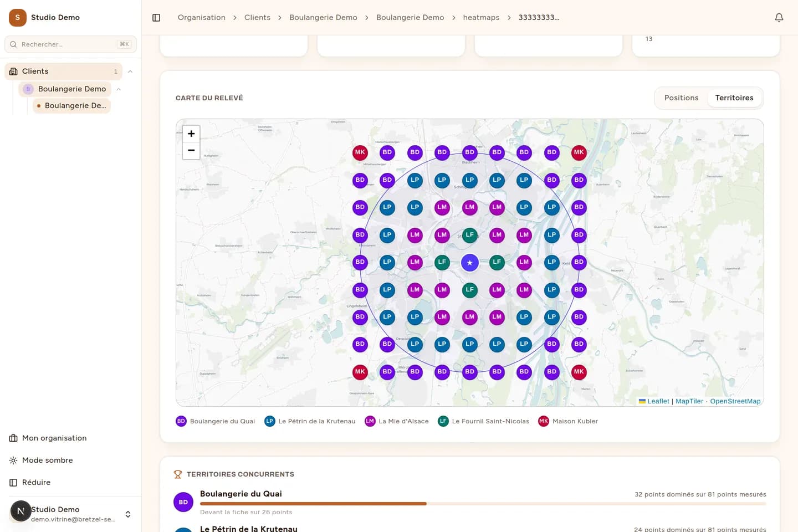The image size is (798, 532).
Task: Click the Clients count badge '1'
Action: pos(115,71)
